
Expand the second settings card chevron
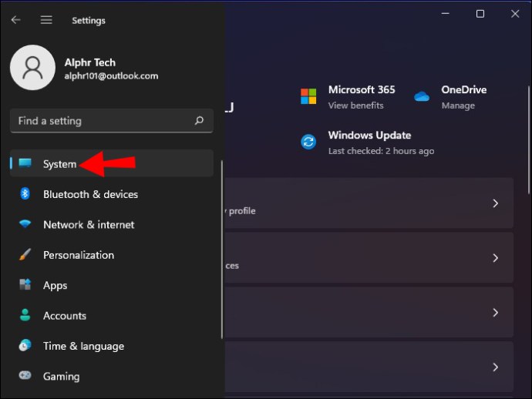(x=495, y=258)
